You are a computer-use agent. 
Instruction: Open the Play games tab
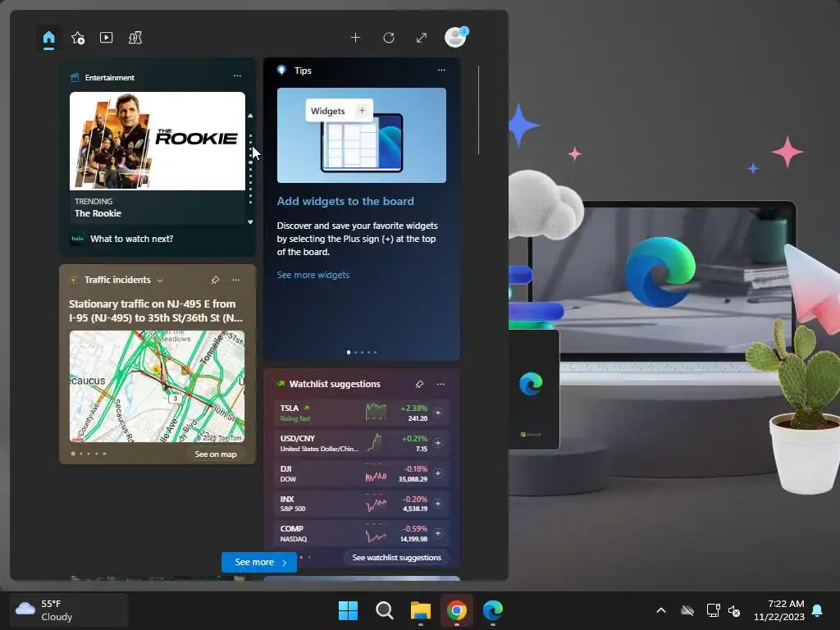(x=135, y=38)
